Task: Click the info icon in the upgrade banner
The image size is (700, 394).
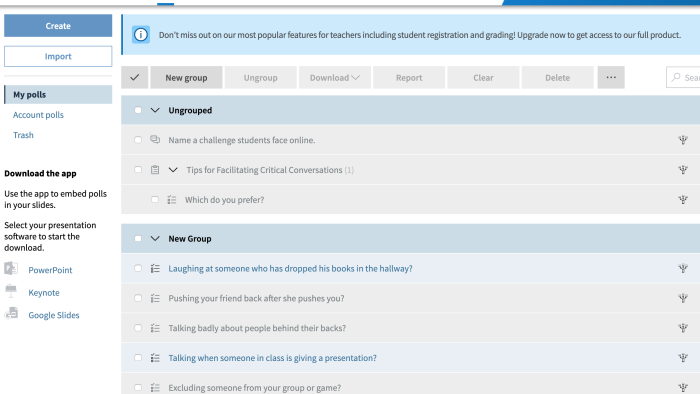Action: (x=141, y=35)
